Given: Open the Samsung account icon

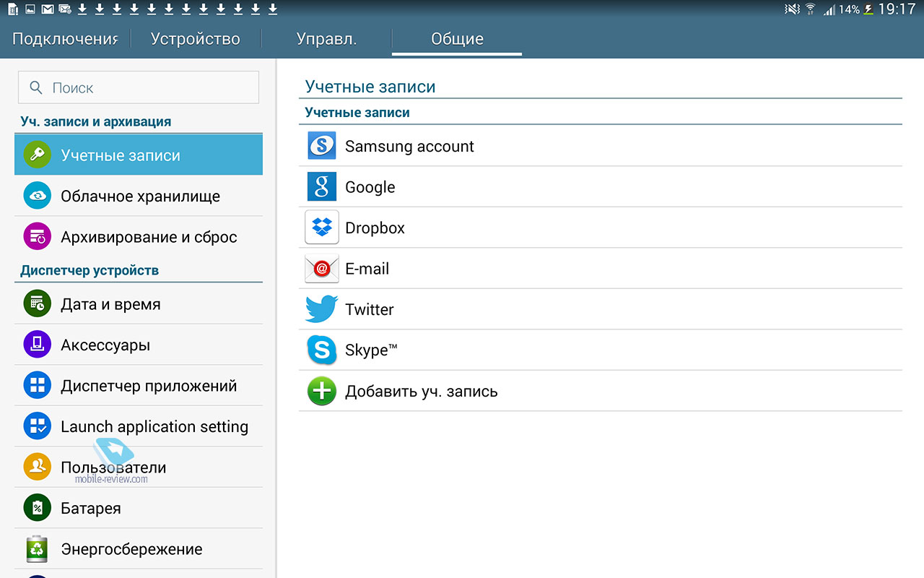Looking at the screenshot, I should pyautogui.click(x=322, y=145).
